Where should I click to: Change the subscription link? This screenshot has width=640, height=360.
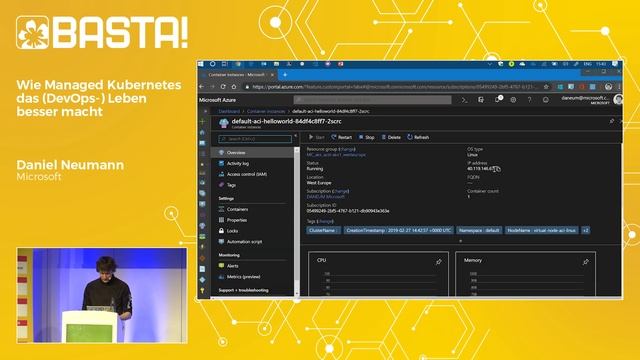point(340,191)
